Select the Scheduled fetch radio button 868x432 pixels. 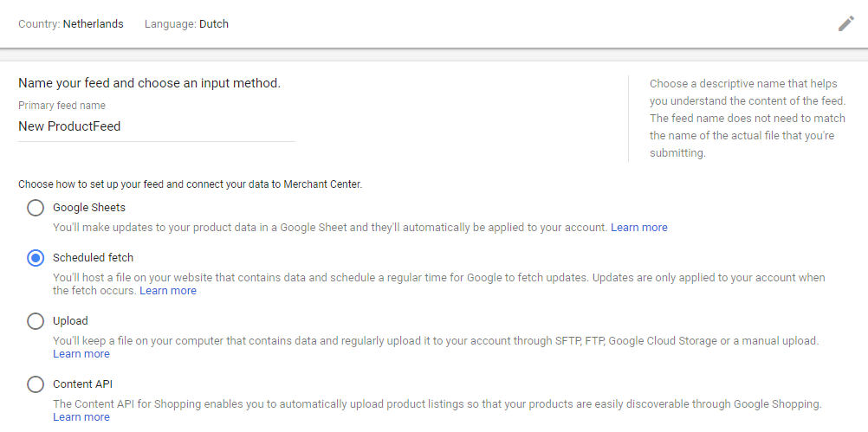click(36, 258)
